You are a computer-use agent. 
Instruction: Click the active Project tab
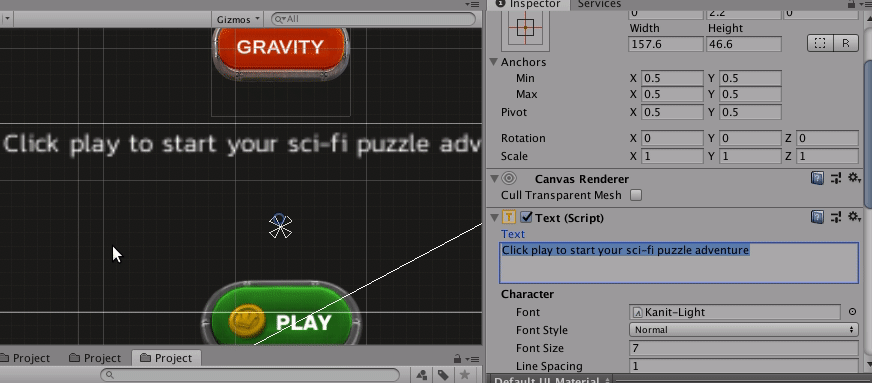(x=166, y=358)
